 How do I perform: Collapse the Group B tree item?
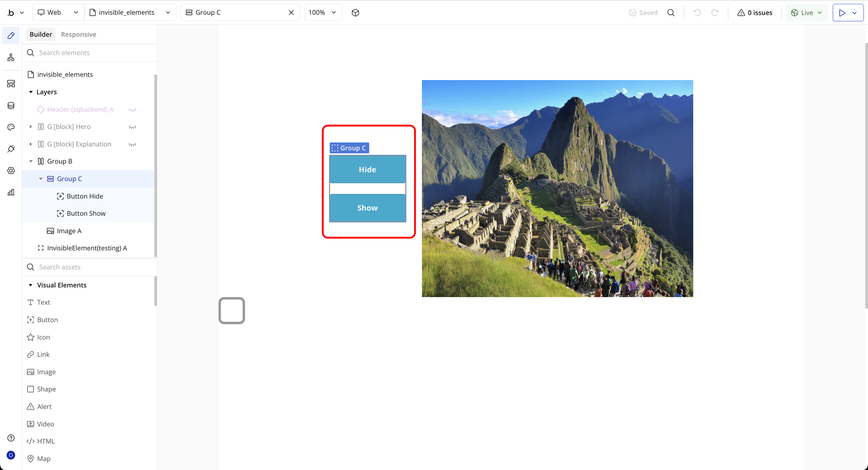(31, 161)
